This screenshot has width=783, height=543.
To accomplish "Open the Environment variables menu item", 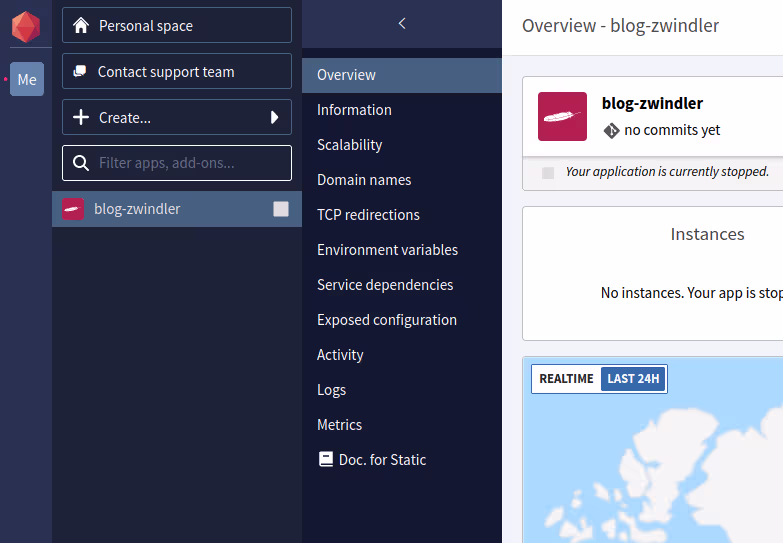I will (387, 250).
